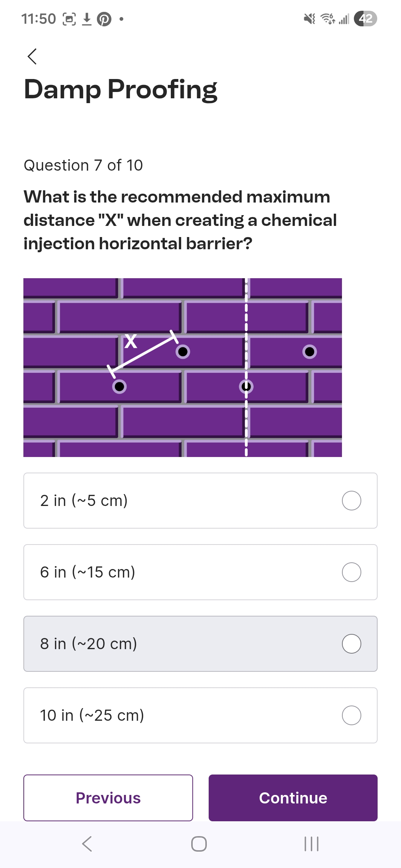Image resolution: width=401 pixels, height=868 pixels.
Task: Tap the signal strength bars icon
Action: (344, 19)
